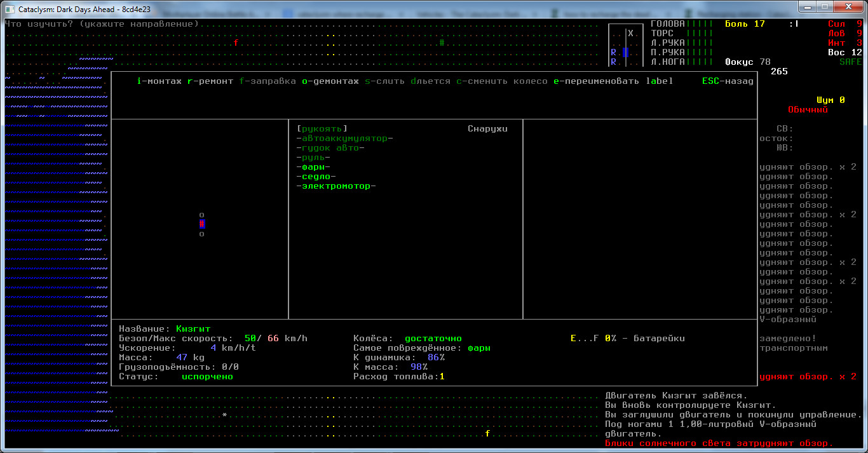Choose s-слить to siphon fuel
Viewport: 868px width, 453px height.
pyautogui.click(x=384, y=81)
